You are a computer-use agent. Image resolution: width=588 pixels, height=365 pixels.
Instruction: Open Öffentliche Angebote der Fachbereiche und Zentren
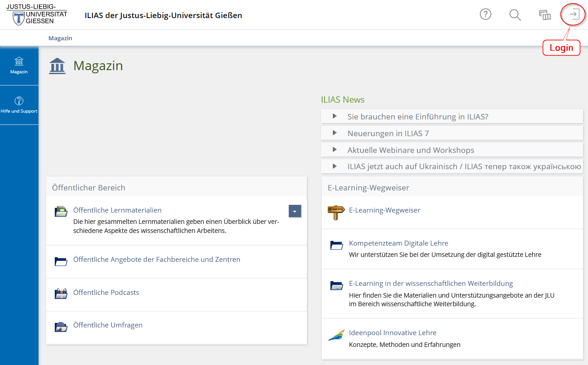tap(156, 259)
